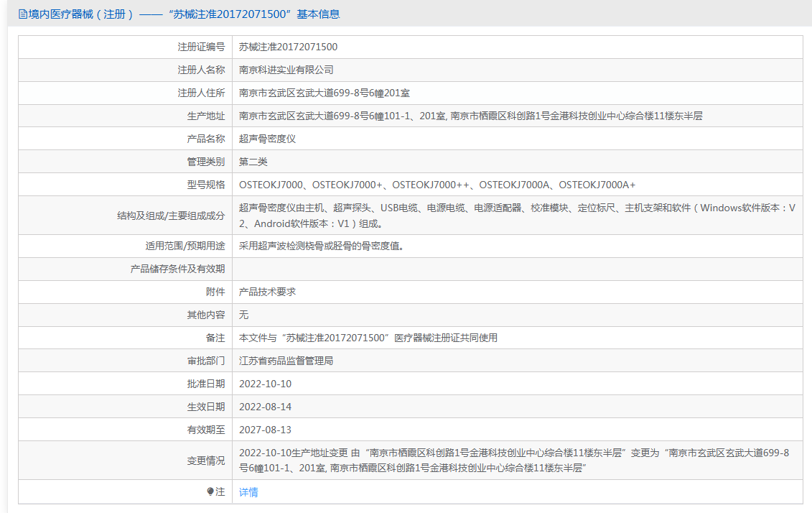812x513 pixels.
Task: Click the 注册证编号 label
Action: point(202,47)
